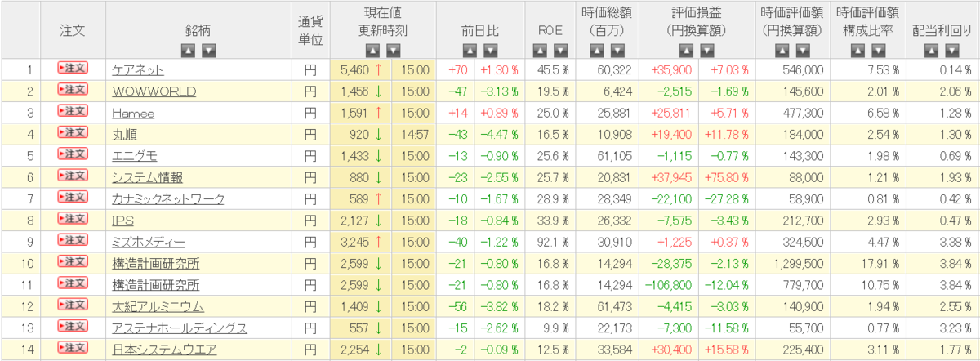The width and height of the screenshot is (980, 361).
Task: Sort 時価総額 column descending with down arrow
Action: coord(617,51)
